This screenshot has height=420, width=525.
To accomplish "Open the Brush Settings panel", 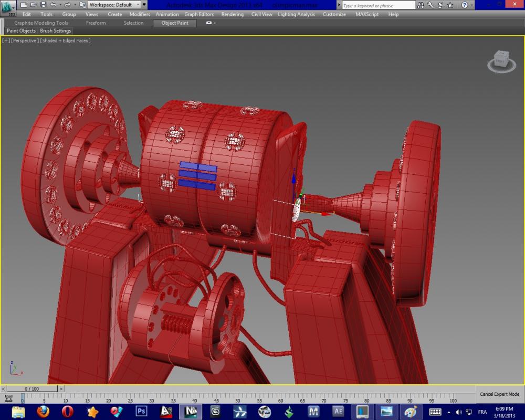I will (x=56, y=31).
